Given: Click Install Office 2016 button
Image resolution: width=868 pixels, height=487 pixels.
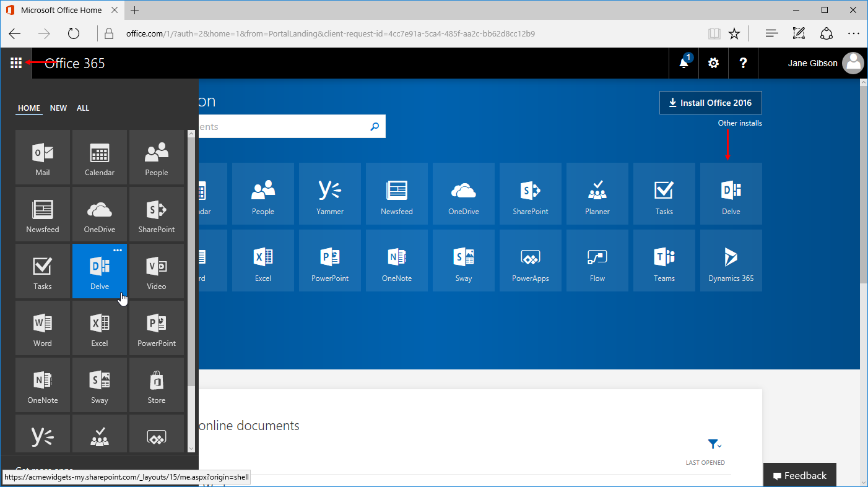Looking at the screenshot, I should pyautogui.click(x=711, y=103).
